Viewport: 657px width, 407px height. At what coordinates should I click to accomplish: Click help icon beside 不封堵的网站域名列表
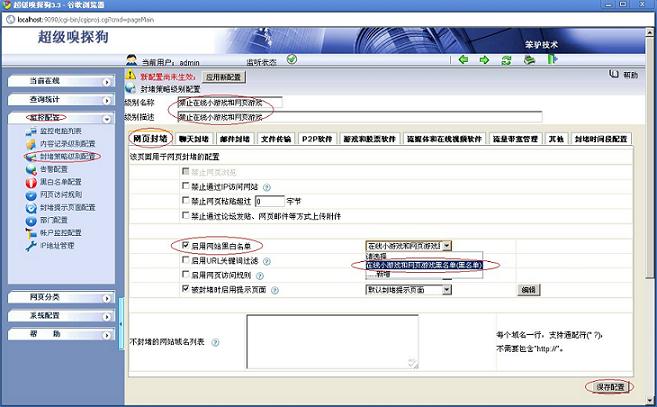pos(215,342)
